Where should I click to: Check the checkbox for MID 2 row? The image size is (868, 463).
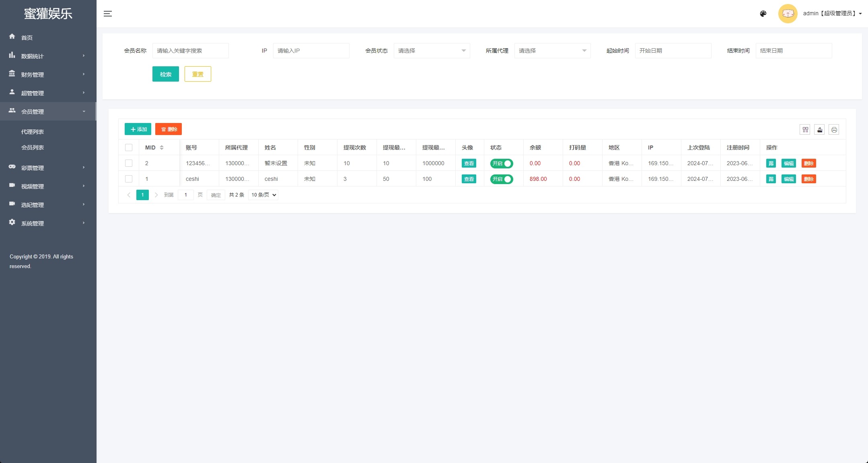coord(129,163)
